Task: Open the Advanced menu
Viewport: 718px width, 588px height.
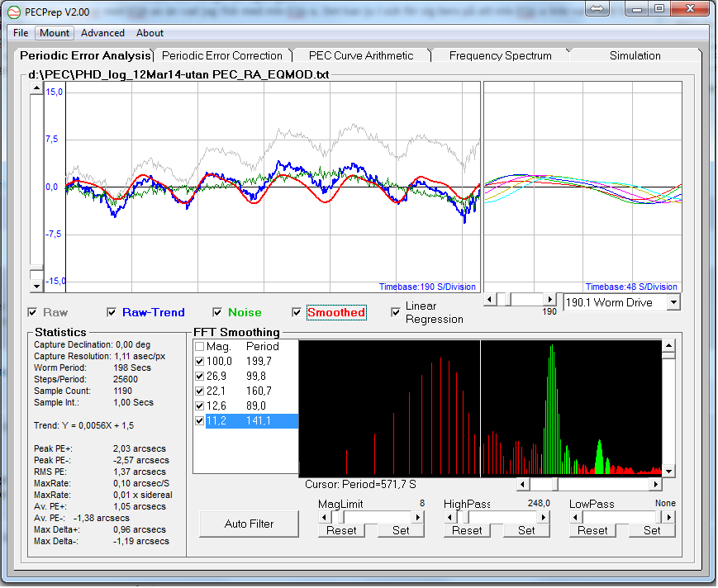Action: coord(102,33)
